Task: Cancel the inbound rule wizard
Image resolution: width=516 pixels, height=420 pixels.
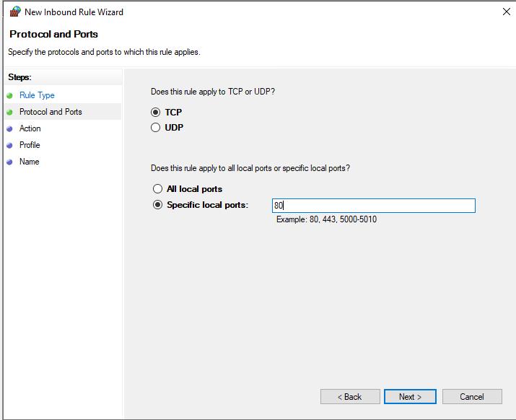Action: (472, 397)
